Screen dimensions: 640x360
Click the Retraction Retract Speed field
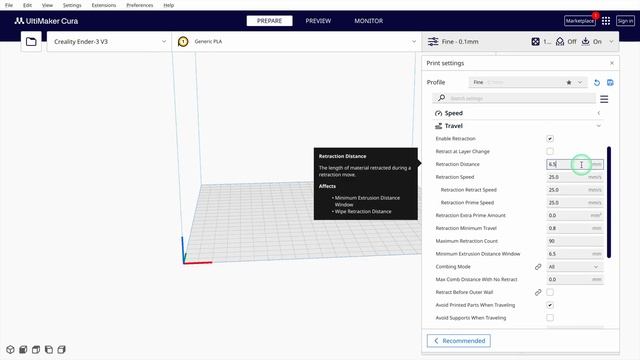pyautogui.click(x=575, y=190)
